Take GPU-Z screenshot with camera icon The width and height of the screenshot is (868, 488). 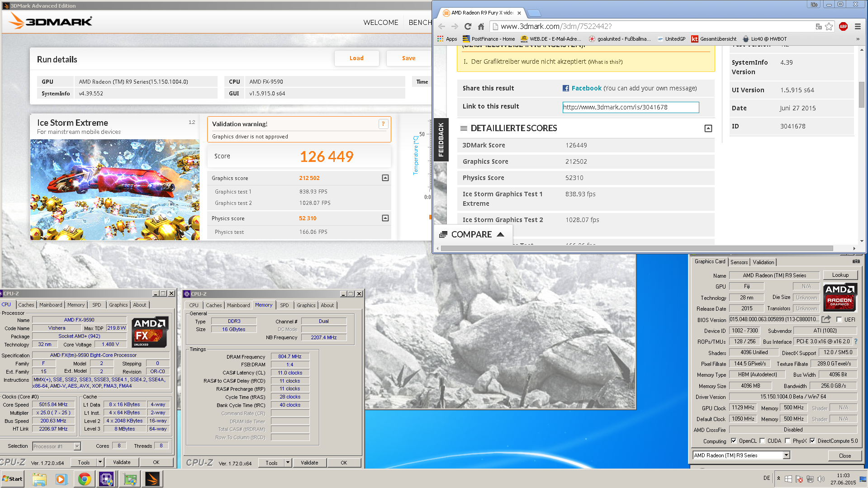pyautogui.click(x=856, y=261)
